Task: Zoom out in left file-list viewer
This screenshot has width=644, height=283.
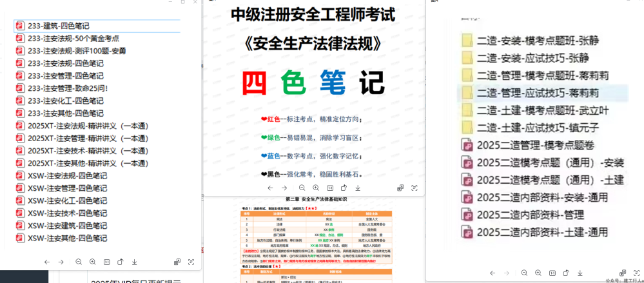Action: [x=79, y=262]
